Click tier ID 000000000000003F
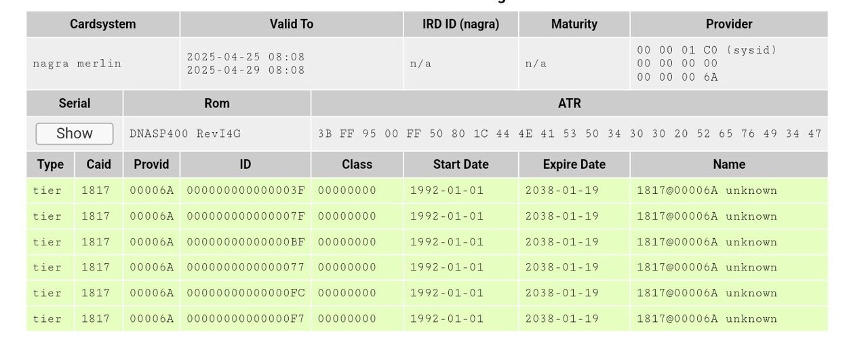The image size is (868, 360). 245,191
